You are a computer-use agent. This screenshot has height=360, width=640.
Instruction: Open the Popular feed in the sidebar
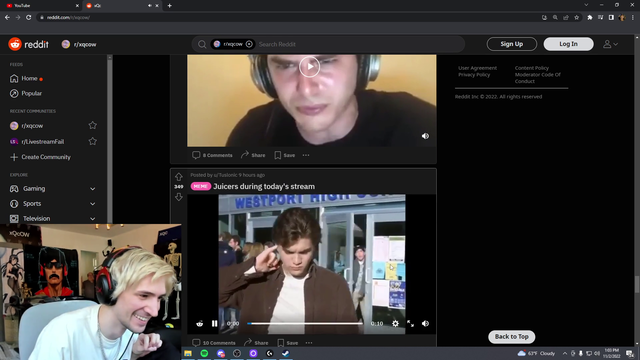[x=31, y=93]
